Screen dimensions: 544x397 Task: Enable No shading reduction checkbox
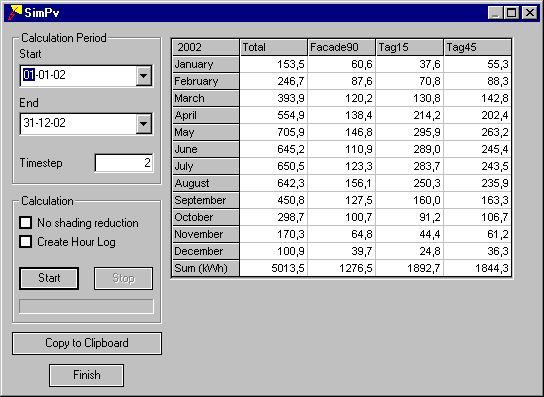26,223
